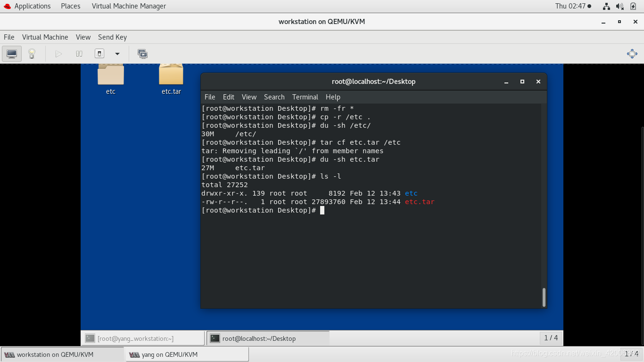Open the Applications menu
Viewport: 644px width, 362px height.
click(27, 6)
